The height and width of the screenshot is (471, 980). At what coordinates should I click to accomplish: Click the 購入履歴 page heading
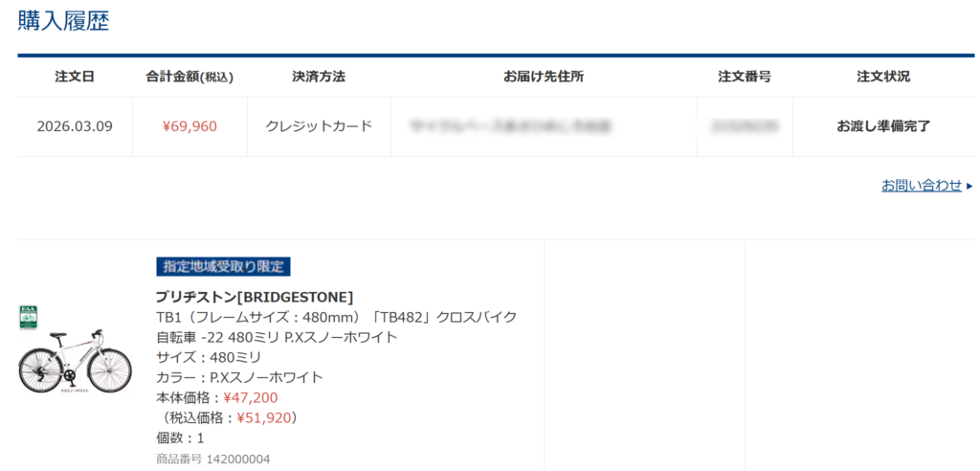pyautogui.click(x=63, y=21)
